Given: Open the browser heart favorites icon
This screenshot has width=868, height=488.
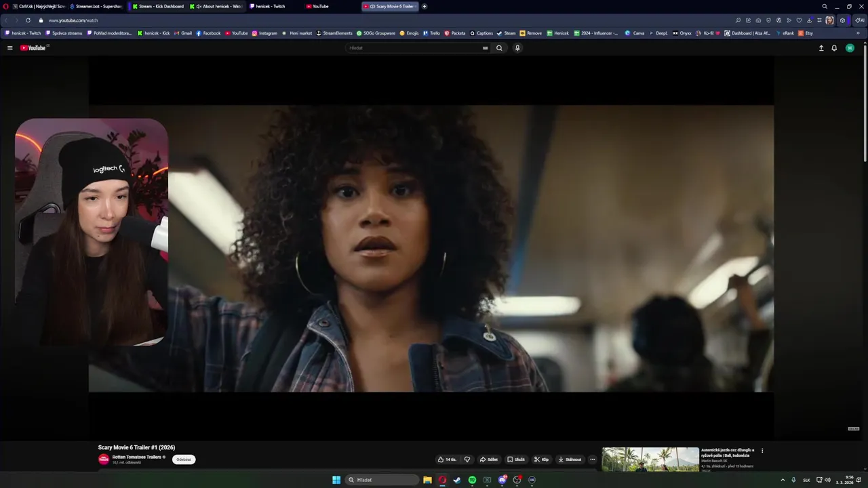Looking at the screenshot, I should click(x=799, y=20).
